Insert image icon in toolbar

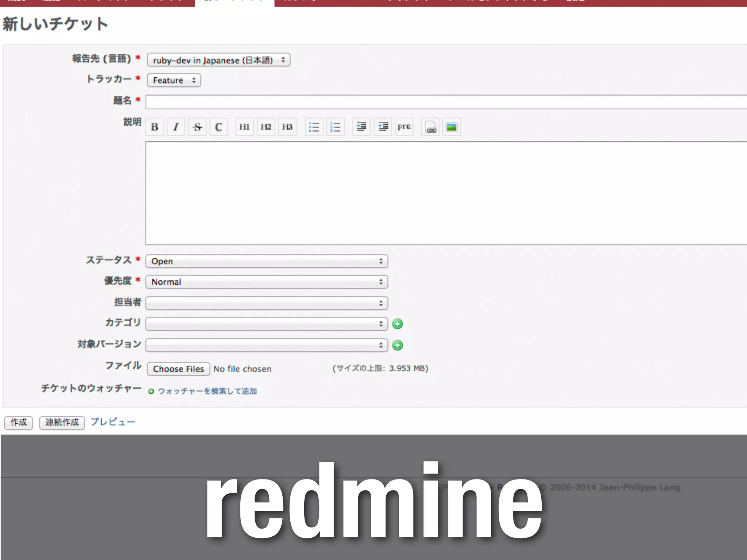452,127
